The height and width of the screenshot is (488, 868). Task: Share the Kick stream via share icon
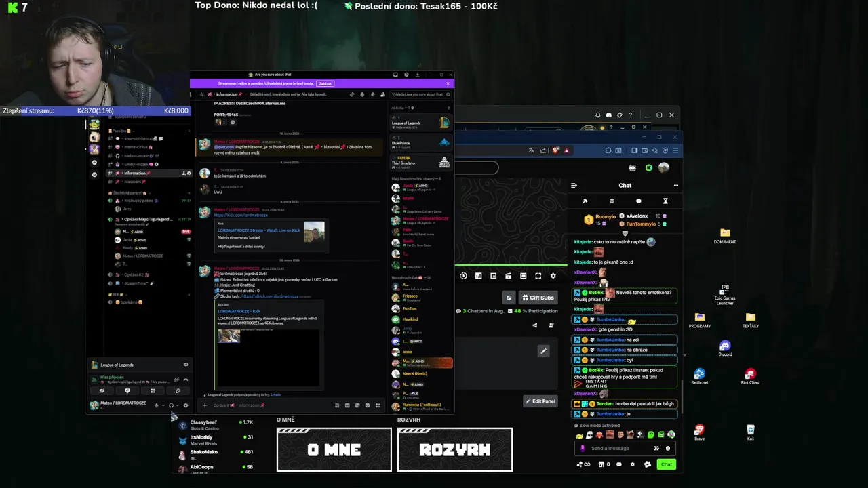534,325
